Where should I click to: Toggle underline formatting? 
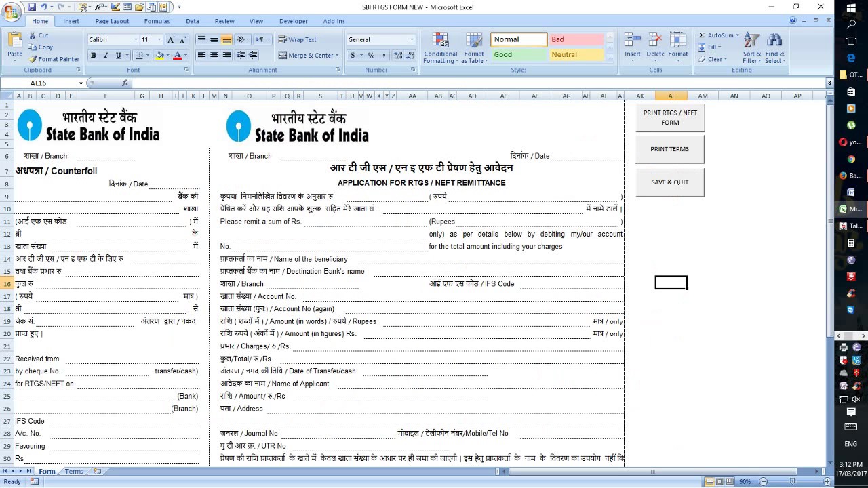pos(118,56)
